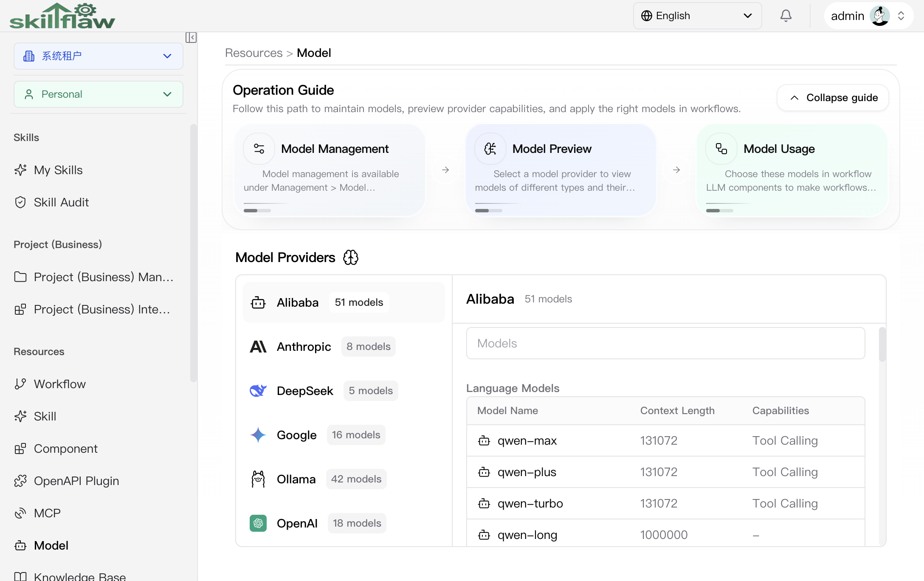Click the Google Gemini star logo
This screenshot has width=924, height=581.
pos(258,435)
